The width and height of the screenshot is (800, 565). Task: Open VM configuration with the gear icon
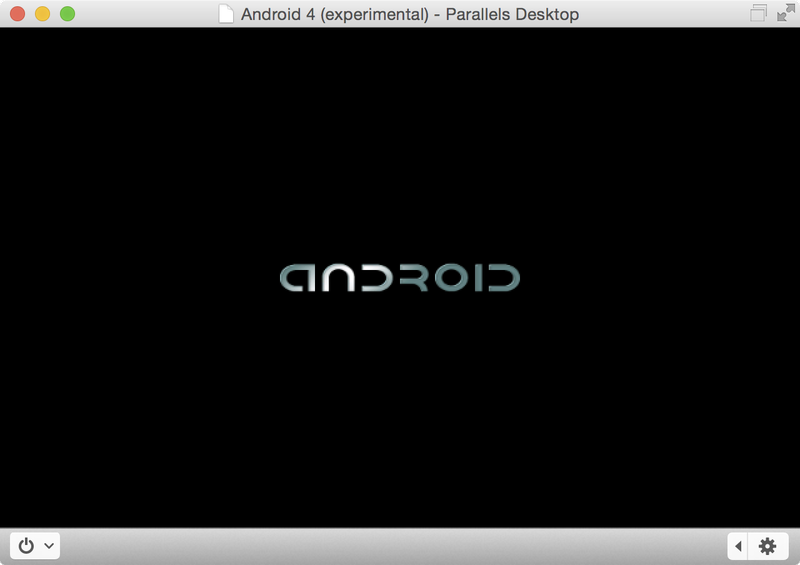coord(767,546)
